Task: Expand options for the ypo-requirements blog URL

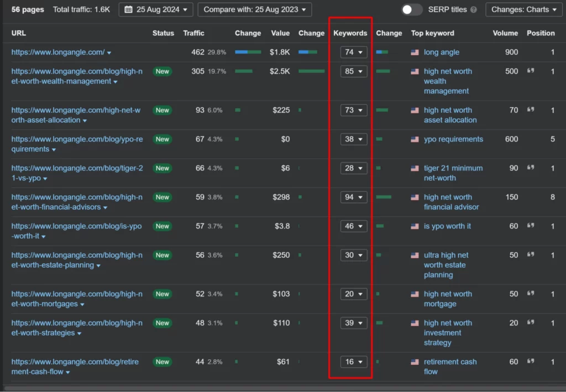Action: click(54, 149)
